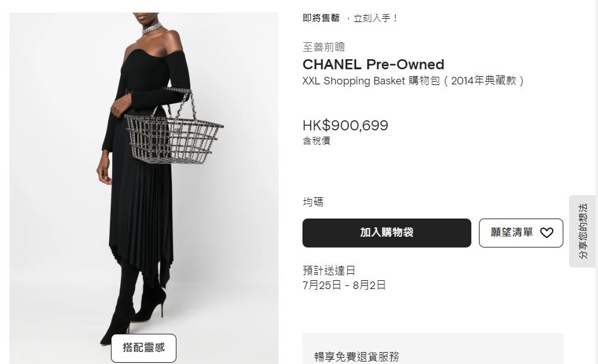Expand the 暢享免費退貨服務 free returns panel

click(x=433, y=349)
